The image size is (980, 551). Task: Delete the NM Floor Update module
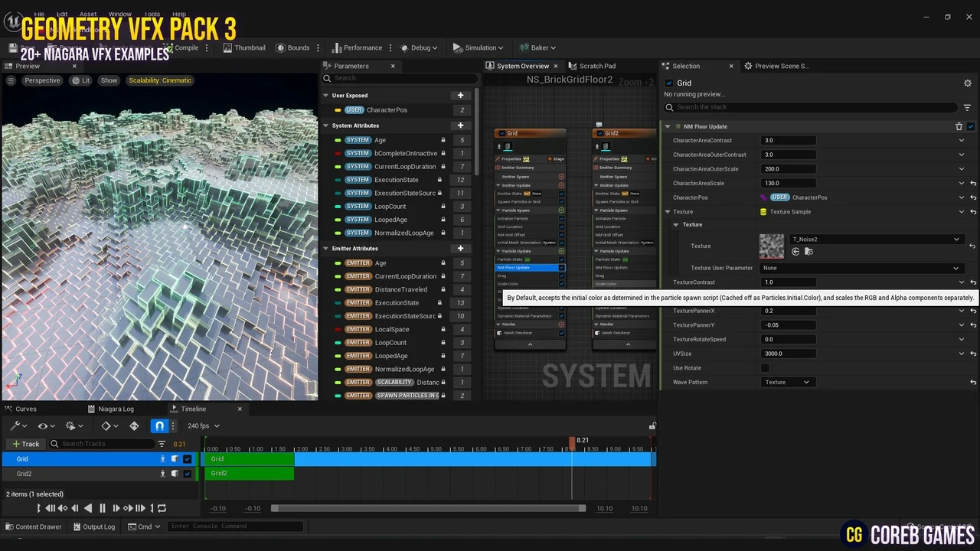[x=959, y=126]
